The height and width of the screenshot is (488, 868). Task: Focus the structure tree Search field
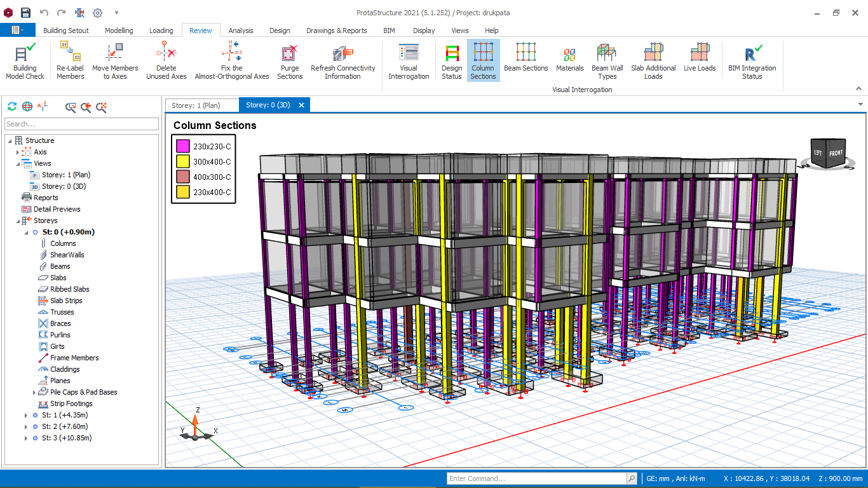click(81, 124)
